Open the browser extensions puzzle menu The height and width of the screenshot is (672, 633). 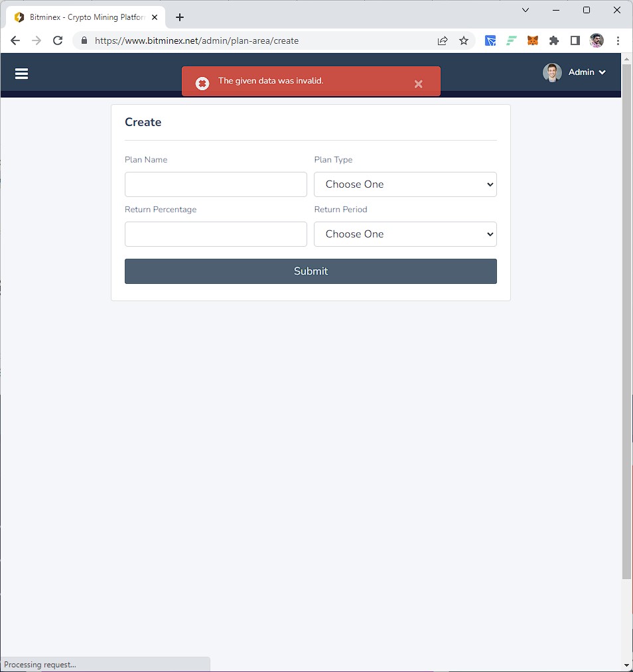point(554,40)
